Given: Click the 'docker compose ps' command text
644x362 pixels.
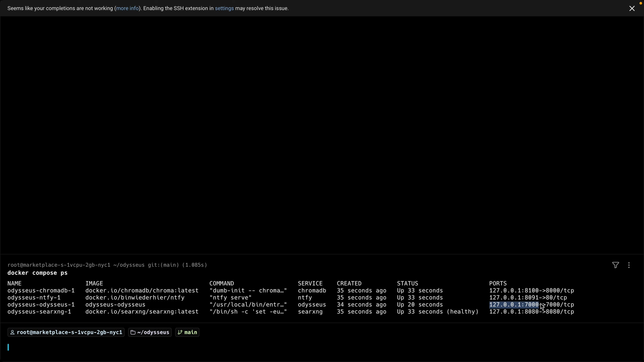Looking at the screenshot, I should tap(37, 273).
